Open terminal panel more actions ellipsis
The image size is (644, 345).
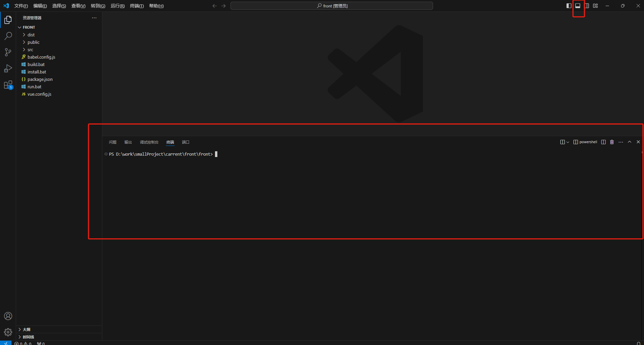[x=621, y=142]
